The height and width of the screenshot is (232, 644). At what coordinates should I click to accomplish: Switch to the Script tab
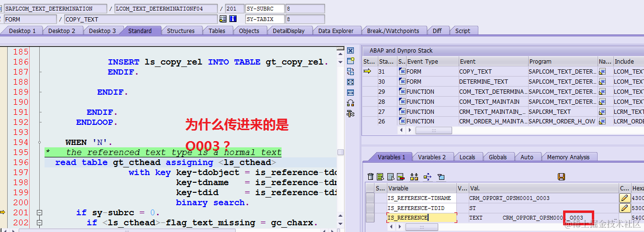463,31
